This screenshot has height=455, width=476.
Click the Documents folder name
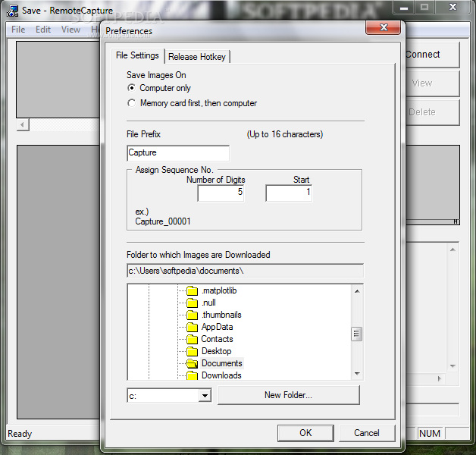[222, 363]
